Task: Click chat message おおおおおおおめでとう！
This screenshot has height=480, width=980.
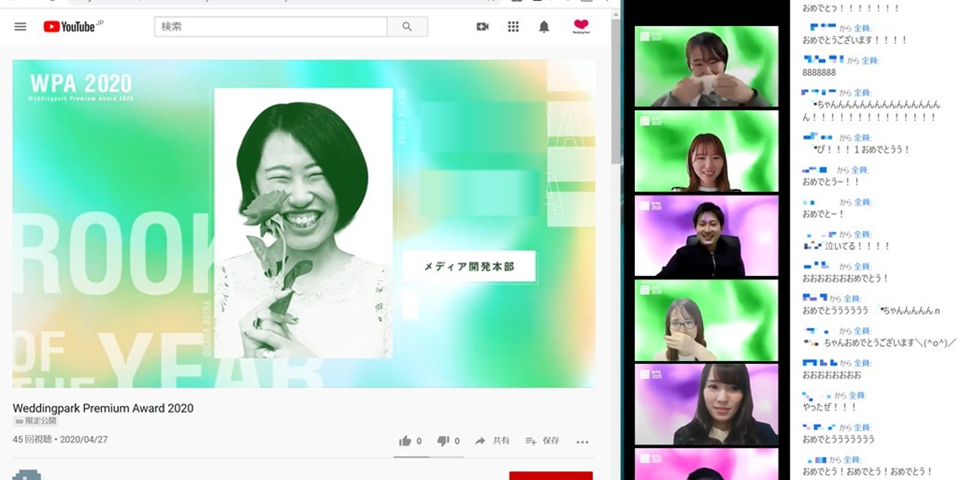Action: 846,278
